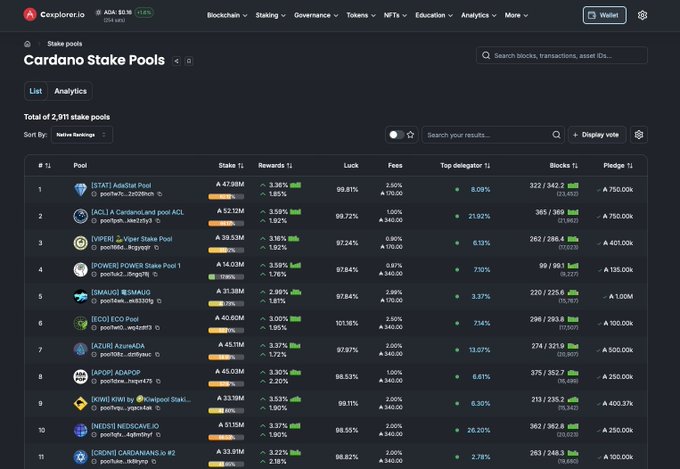
Task: Click the AdaStat Pool diamond logo
Action: pyautogui.click(x=80, y=190)
